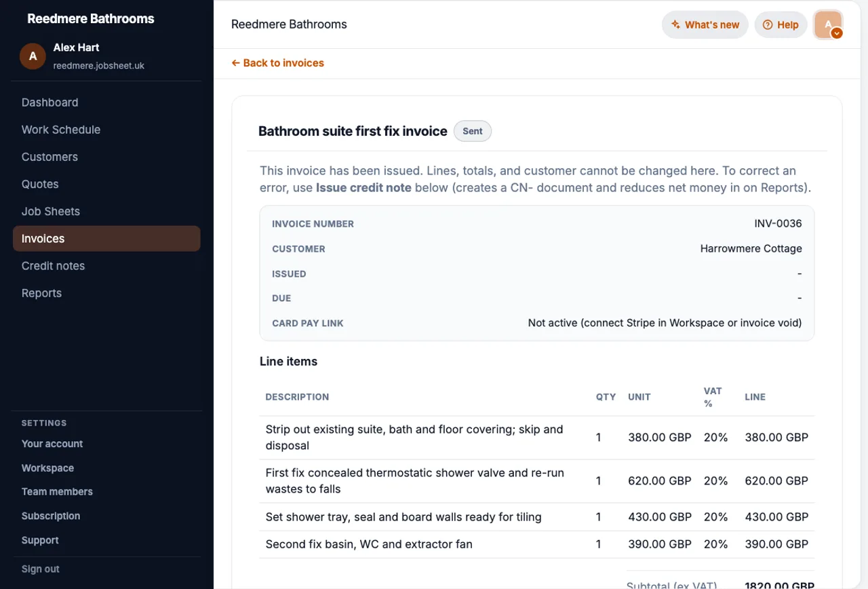The width and height of the screenshot is (868, 589).
Task: Open the Dashboard page
Action: click(50, 102)
